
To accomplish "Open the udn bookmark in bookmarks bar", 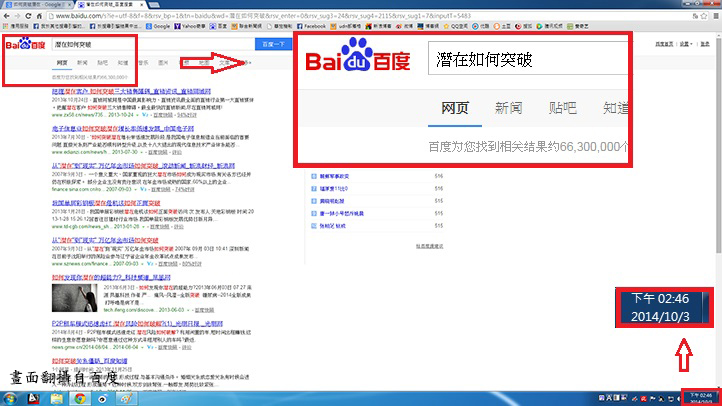I will (345, 26).
